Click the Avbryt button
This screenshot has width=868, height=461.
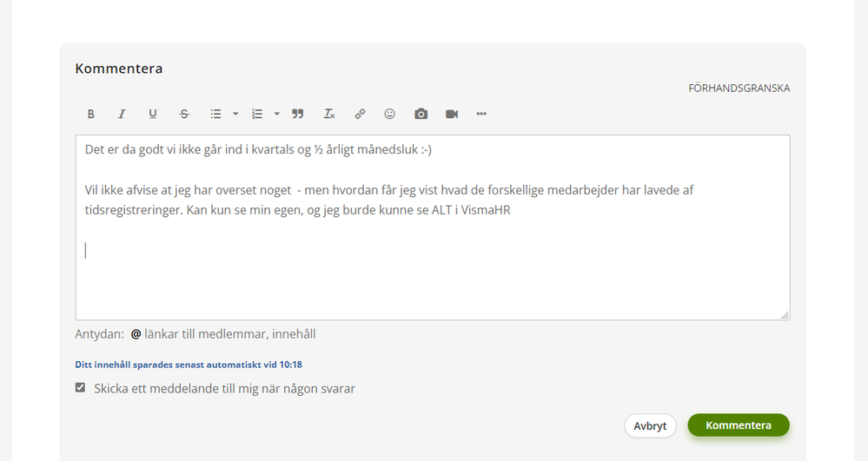tap(650, 425)
